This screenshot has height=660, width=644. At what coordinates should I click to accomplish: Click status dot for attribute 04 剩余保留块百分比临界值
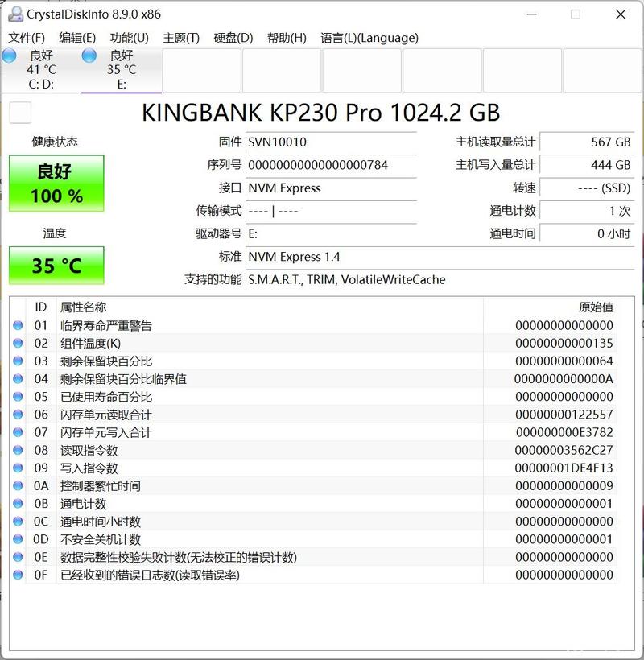click(18, 379)
